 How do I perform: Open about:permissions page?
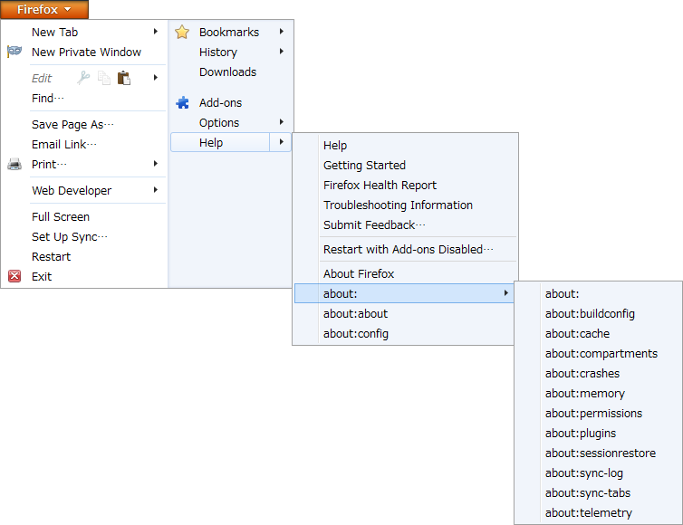(593, 413)
